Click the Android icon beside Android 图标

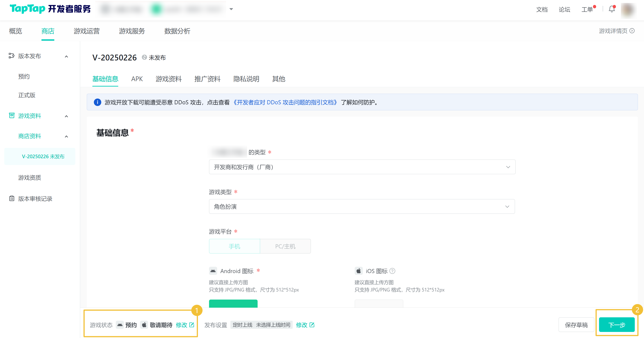[213, 271]
